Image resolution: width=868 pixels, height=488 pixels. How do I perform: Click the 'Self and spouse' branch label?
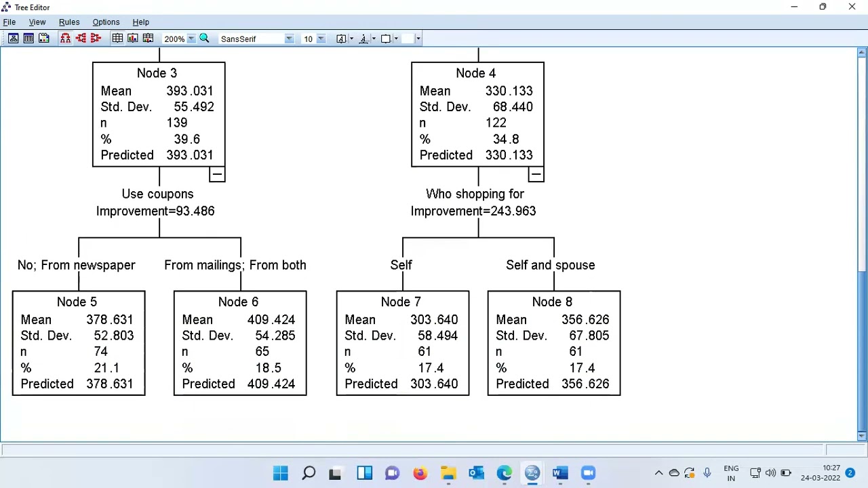point(551,265)
